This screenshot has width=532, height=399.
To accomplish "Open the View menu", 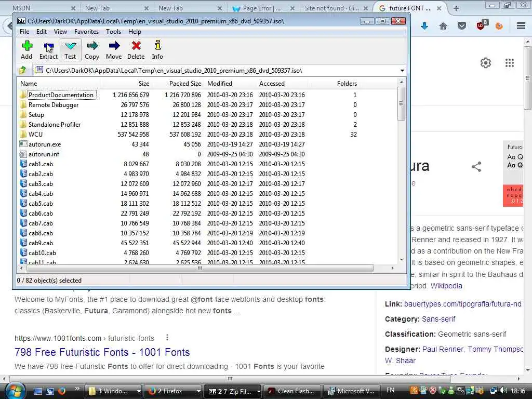I will coord(60,32).
